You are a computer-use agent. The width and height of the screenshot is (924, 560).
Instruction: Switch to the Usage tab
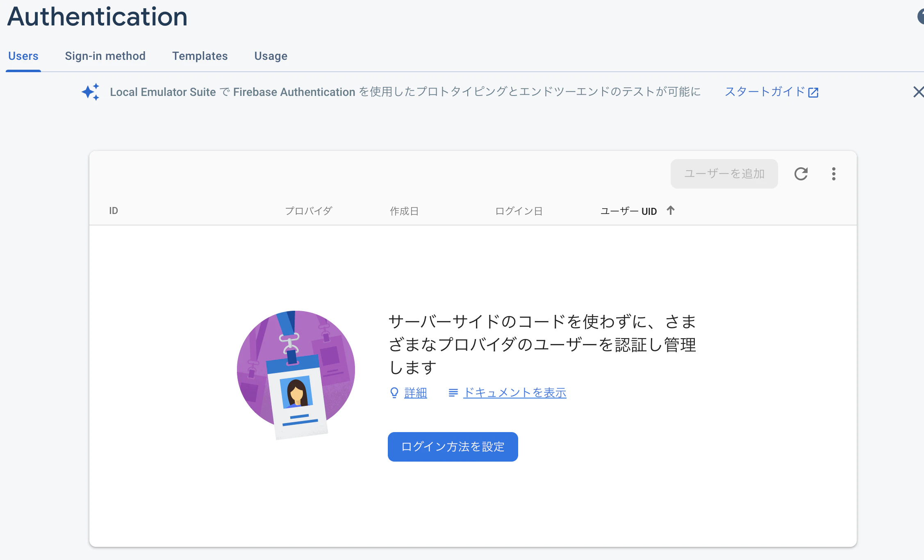coord(271,56)
